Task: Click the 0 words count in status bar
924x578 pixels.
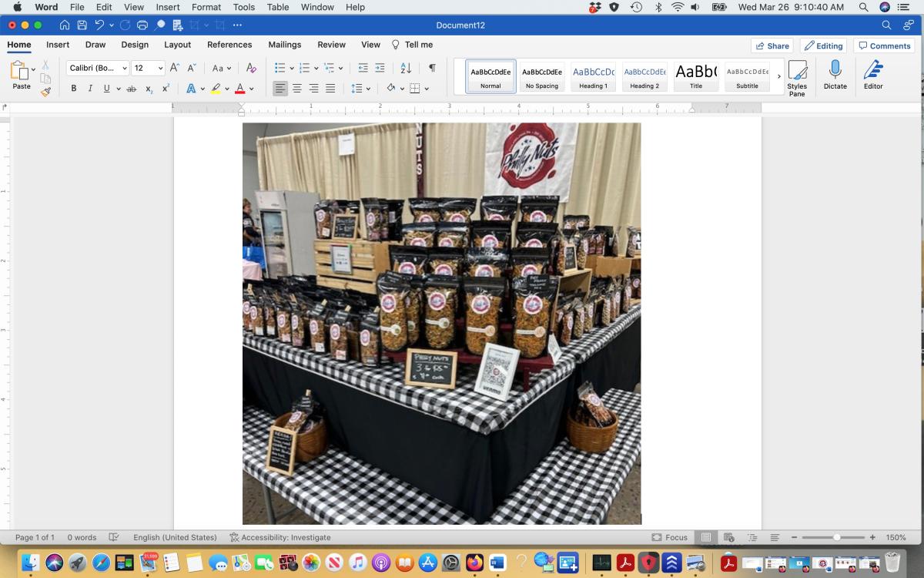Action: pyautogui.click(x=82, y=537)
